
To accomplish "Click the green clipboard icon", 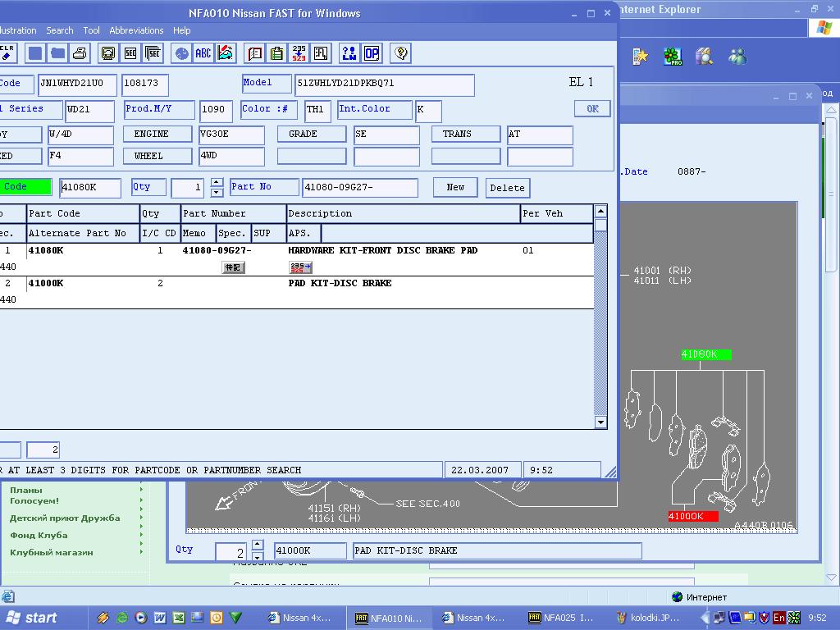I will (x=276, y=53).
